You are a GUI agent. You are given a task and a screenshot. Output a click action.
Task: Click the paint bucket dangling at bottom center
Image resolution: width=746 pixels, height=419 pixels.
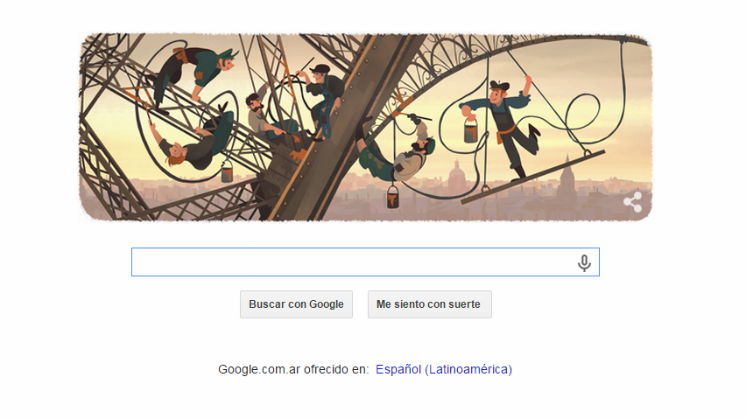393,196
